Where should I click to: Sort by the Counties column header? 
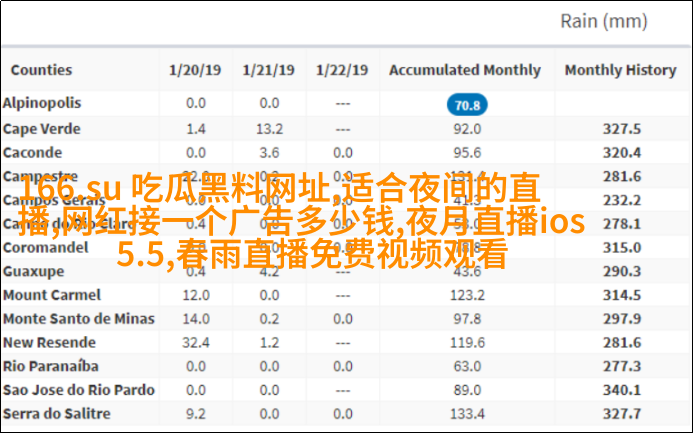(41, 70)
